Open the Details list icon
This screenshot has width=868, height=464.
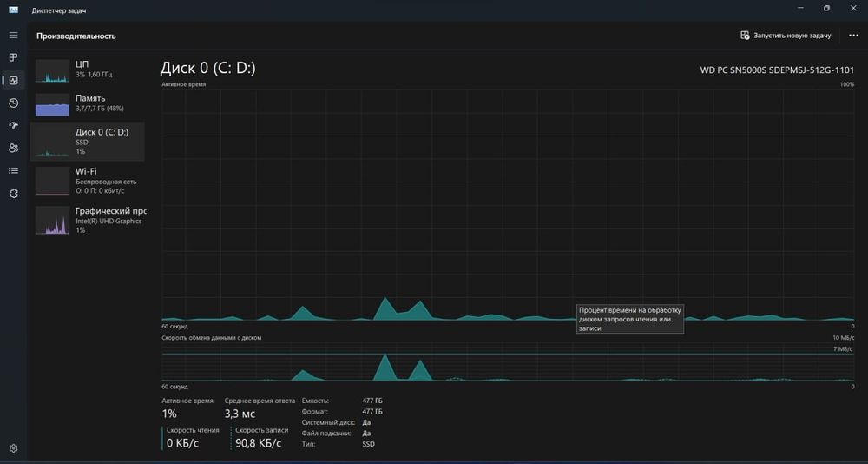14,171
